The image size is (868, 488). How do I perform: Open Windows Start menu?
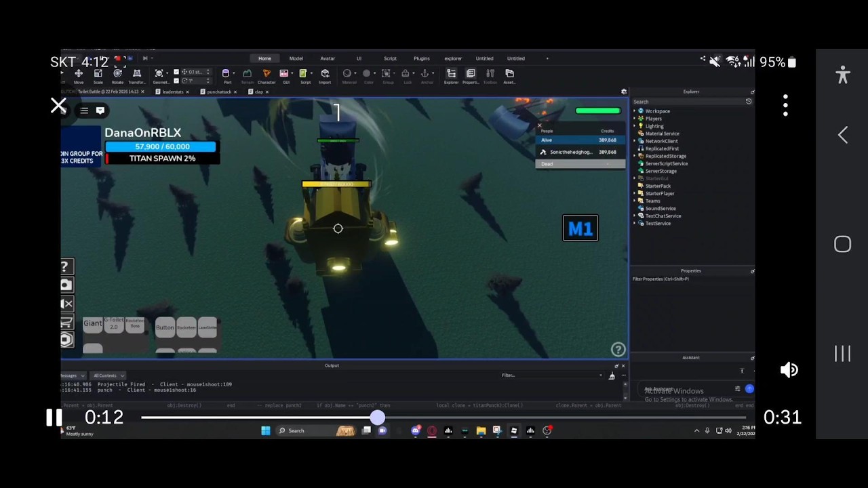click(x=266, y=430)
